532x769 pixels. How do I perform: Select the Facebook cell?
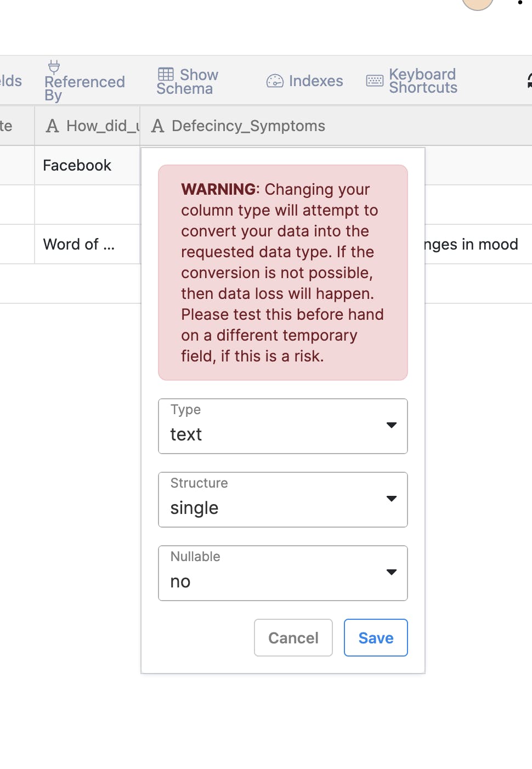pyautogui.click(x=77, y=166)
